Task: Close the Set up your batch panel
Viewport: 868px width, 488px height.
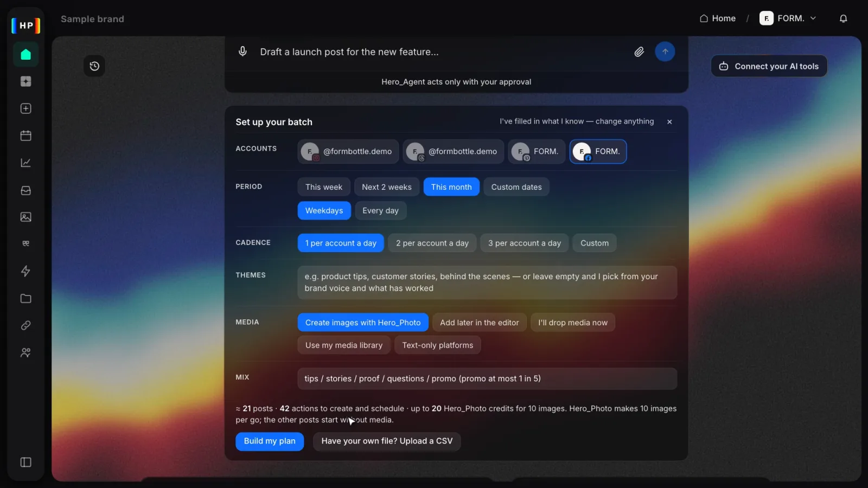Action: (669, 122)
